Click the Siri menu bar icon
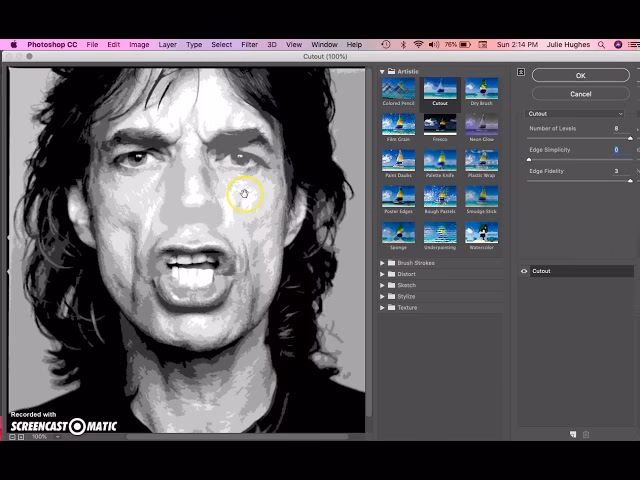640x480 pixels. point(618,44)
